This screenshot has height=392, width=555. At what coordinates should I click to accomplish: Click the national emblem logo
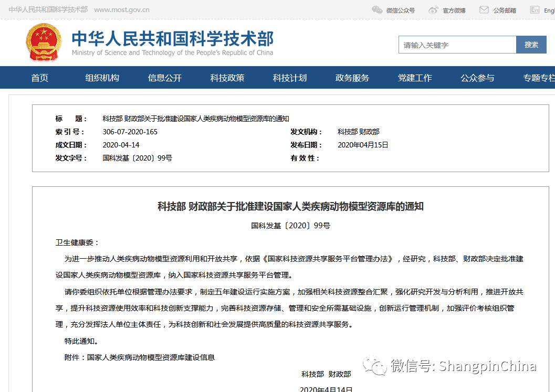point(43,43)
